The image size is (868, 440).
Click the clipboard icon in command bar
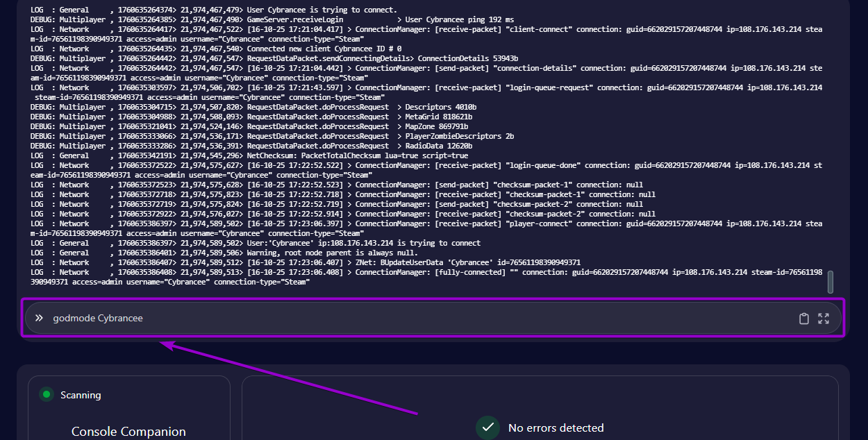pos(804,319)
